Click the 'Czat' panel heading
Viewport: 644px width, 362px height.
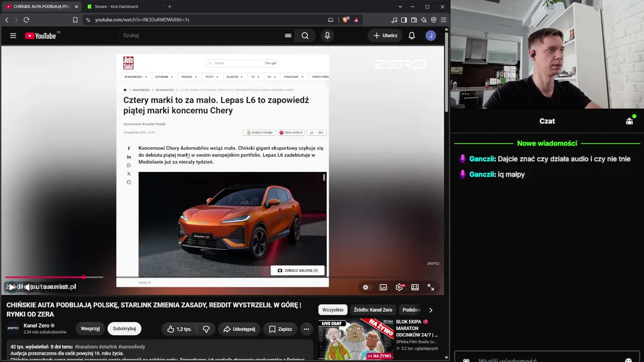(547, 121)
